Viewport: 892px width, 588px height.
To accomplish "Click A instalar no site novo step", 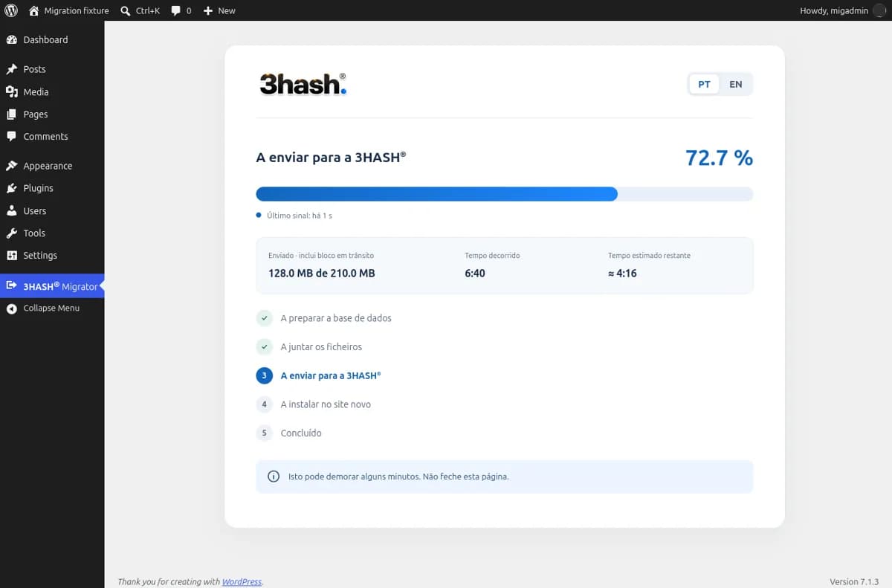I will 326,404.
